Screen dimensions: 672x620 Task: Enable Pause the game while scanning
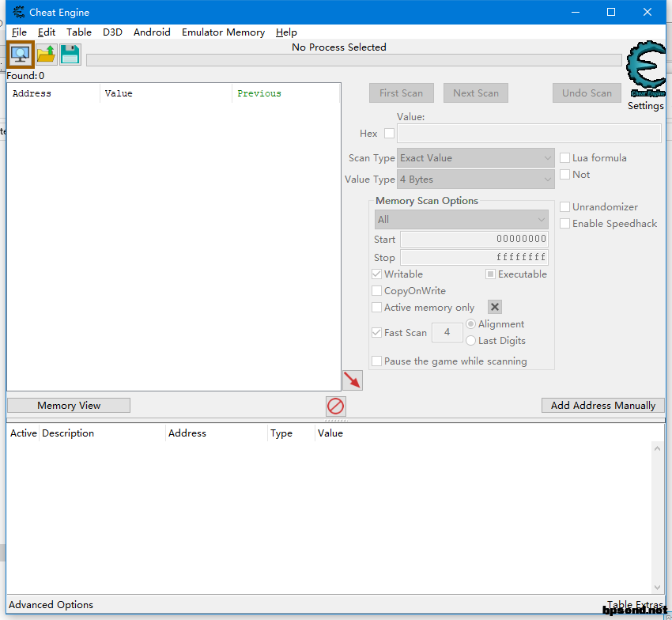coord(376,361)
